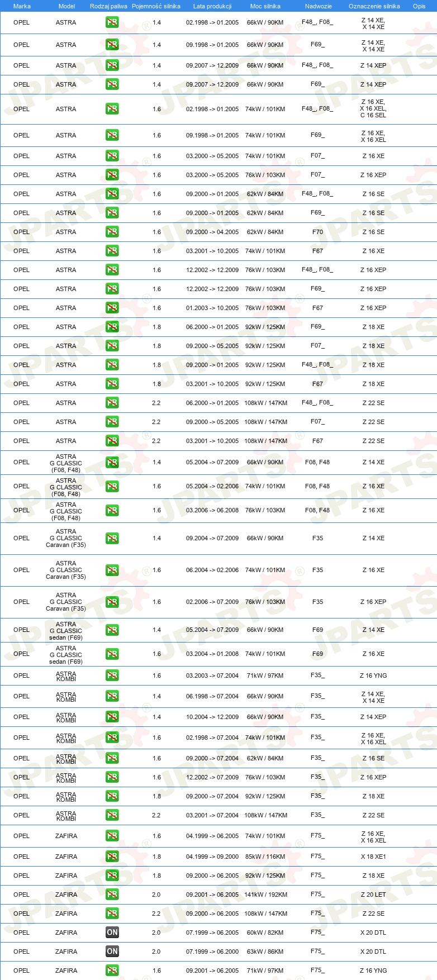Click the 'Marka' column header
The width and height of the screenshot is (437, 980).
coord(22,6)
